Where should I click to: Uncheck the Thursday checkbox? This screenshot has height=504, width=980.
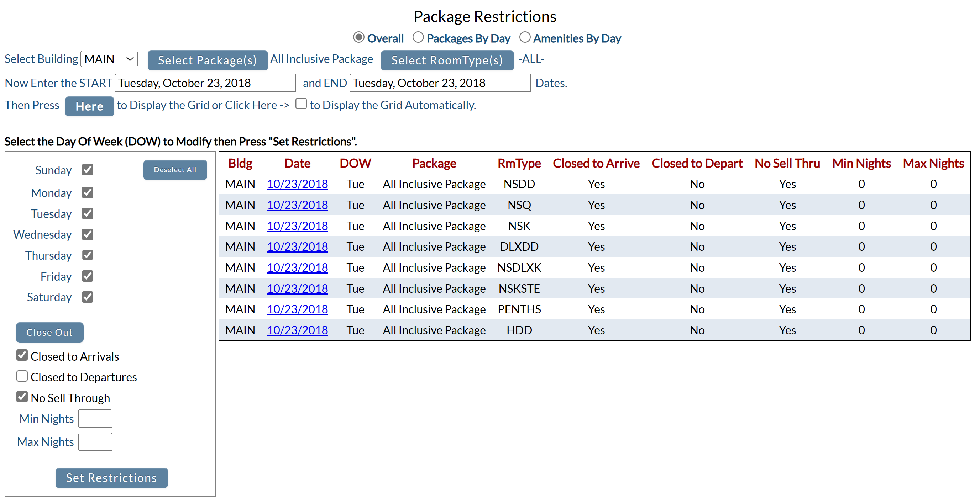88,255
